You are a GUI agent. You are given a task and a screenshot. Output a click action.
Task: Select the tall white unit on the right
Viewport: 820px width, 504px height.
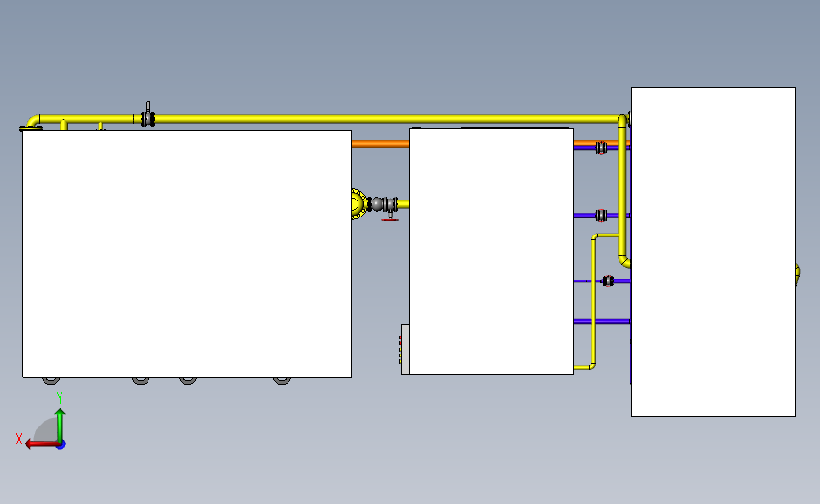click(x=713, y=252)
